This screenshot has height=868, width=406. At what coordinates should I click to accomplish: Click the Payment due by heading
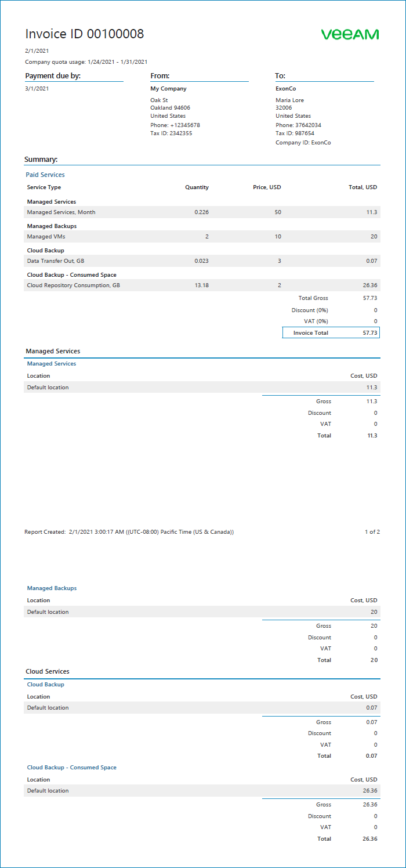tap(53, 76)
